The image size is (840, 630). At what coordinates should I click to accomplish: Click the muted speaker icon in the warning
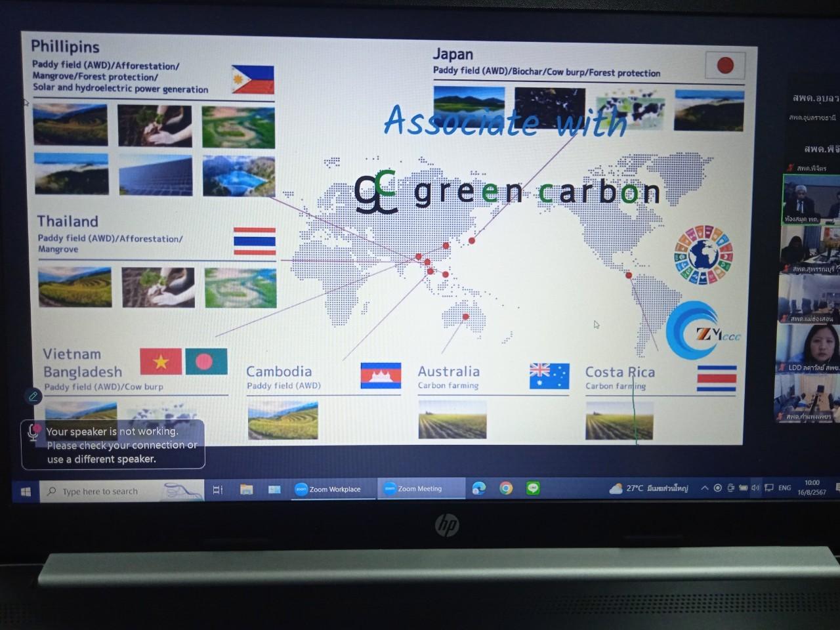coord(33,432)
